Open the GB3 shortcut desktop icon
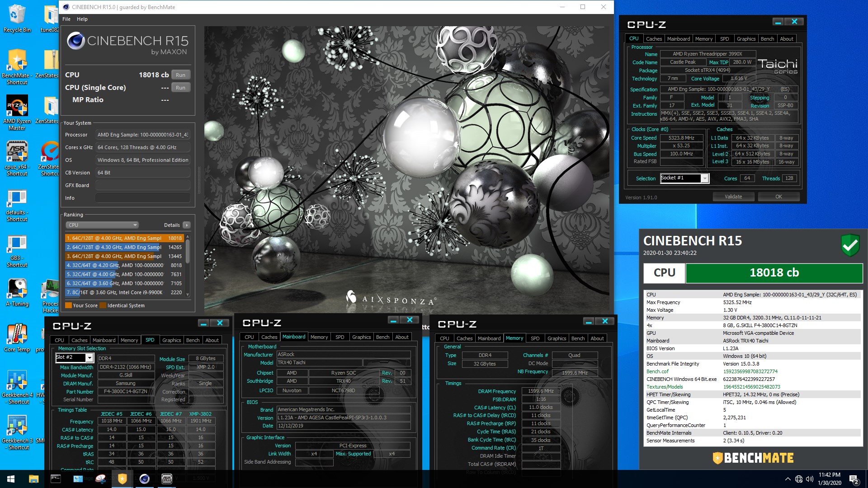Image resolution: width=868 pixels, height=488 pixels. (x=17, y=251)
